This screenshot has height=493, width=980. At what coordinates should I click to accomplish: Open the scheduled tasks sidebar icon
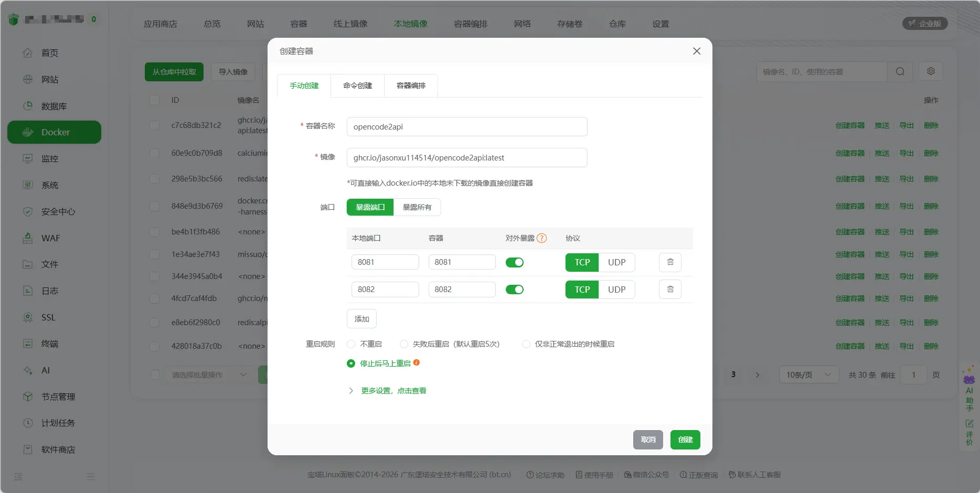28,423
